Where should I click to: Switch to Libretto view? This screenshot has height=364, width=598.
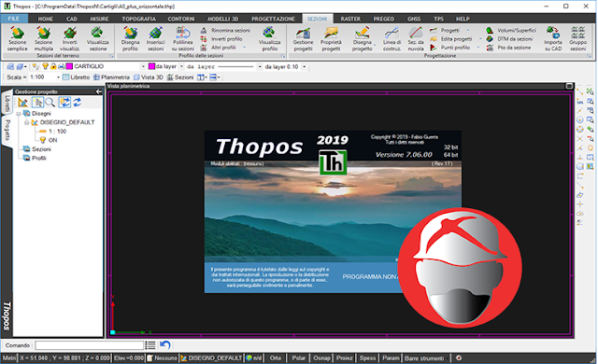[77, 77]
